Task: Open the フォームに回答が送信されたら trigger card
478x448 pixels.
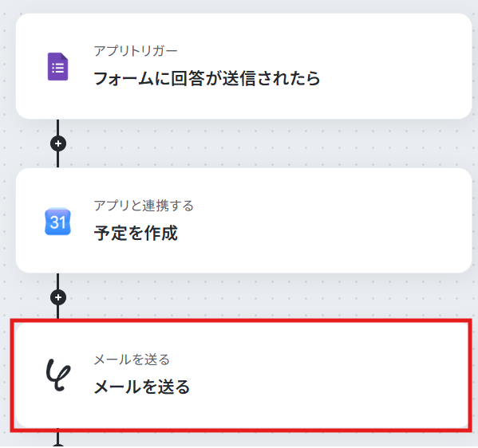Action: [x=244, y=66]
